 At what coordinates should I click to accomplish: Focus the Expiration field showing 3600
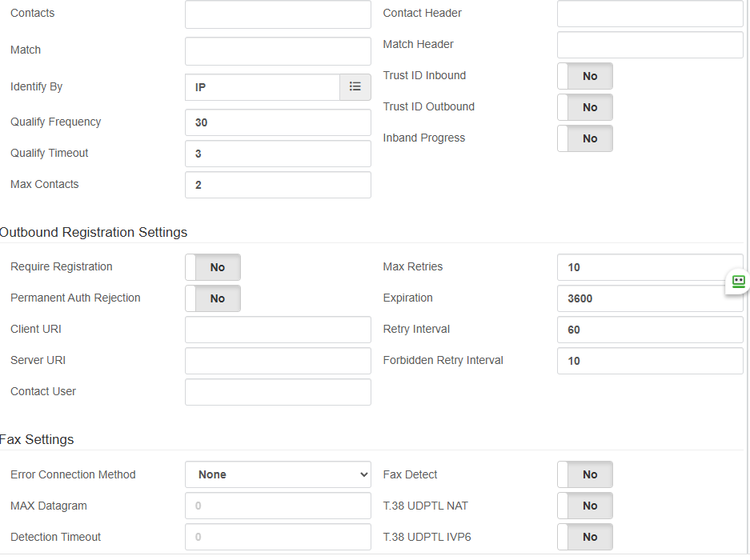650,298
